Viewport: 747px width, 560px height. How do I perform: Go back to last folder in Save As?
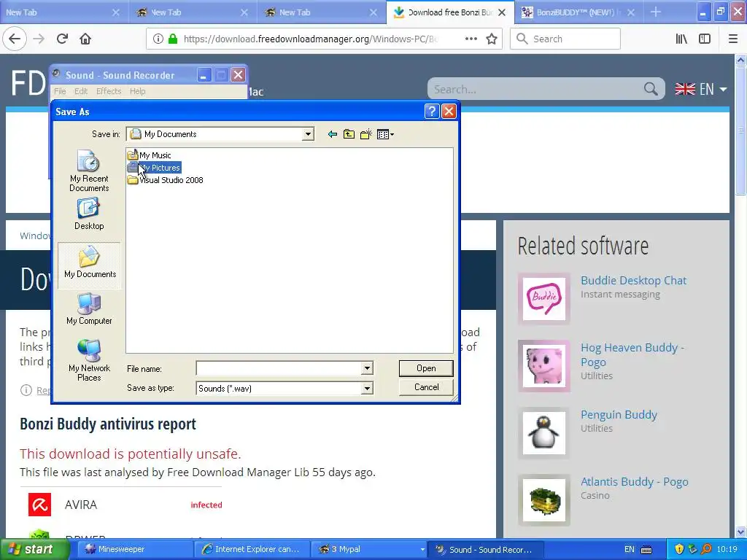[x=333, y=134]
